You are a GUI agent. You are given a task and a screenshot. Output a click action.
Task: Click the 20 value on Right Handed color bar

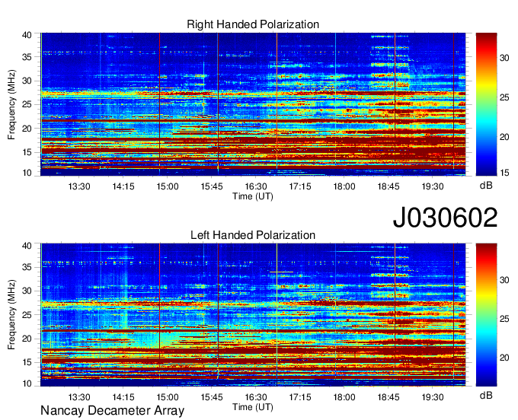point(504,137)
